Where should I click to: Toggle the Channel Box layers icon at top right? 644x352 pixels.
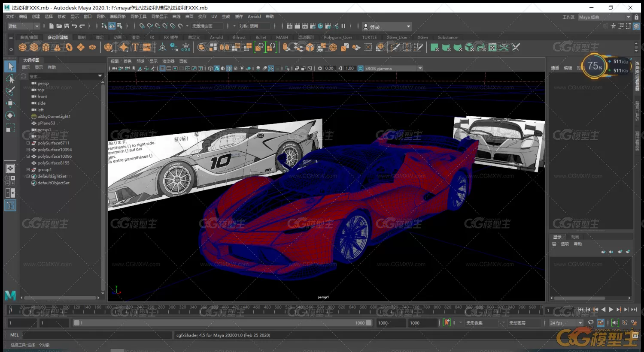tap(636, 27)
